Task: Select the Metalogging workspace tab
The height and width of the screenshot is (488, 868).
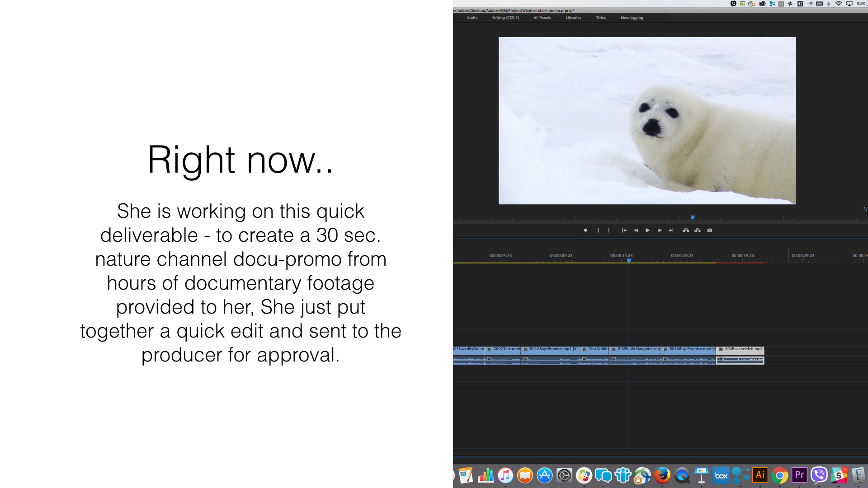Action: [x=632, y=18]
